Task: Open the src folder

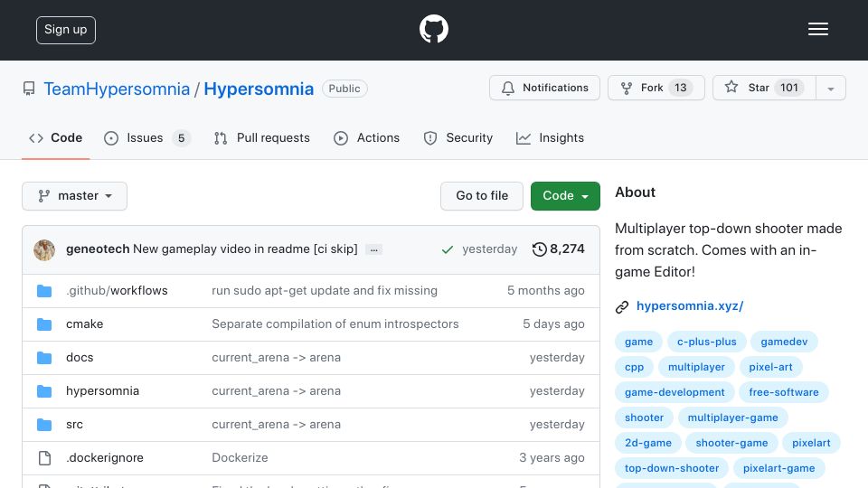Action: 74,425
